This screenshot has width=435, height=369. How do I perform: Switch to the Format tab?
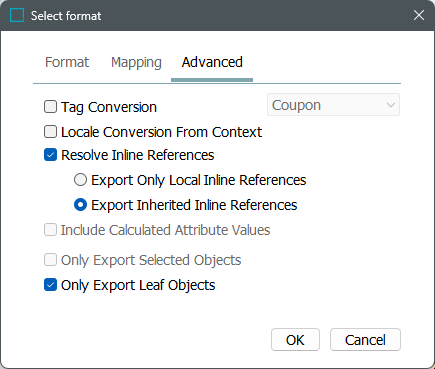pyautogui.click(x=67, y=62)
